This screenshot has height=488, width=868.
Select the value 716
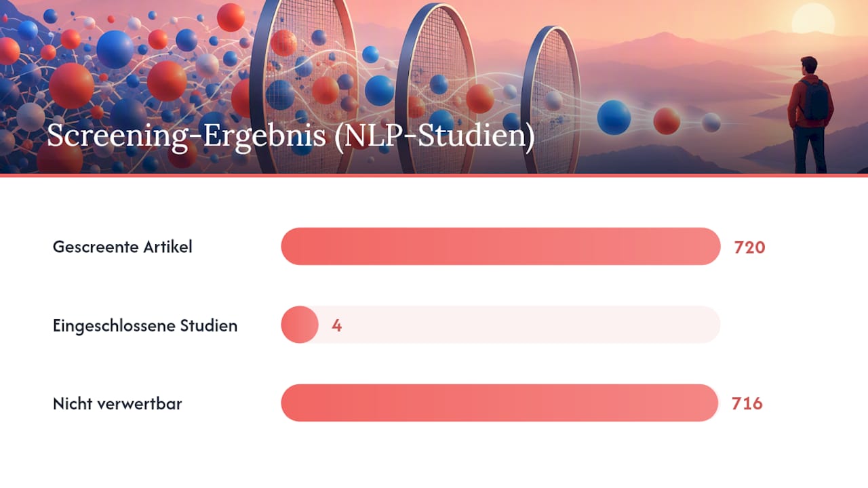tap(747, 404)
